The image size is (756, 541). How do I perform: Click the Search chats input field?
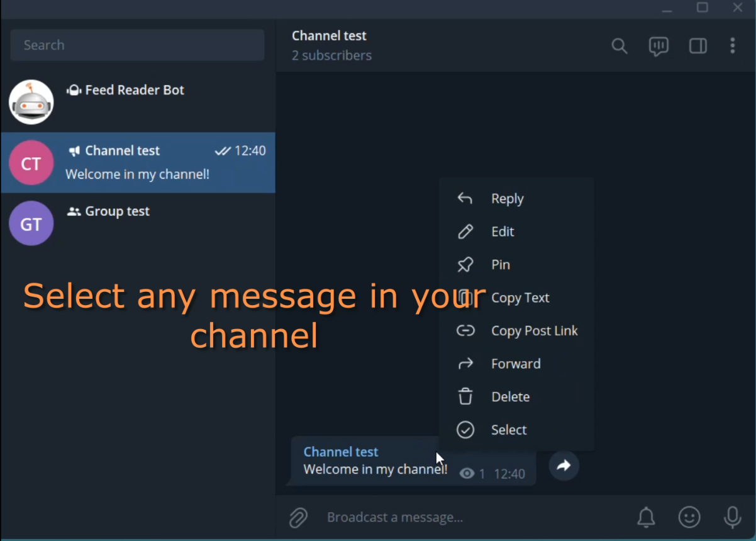coord(137,45)
